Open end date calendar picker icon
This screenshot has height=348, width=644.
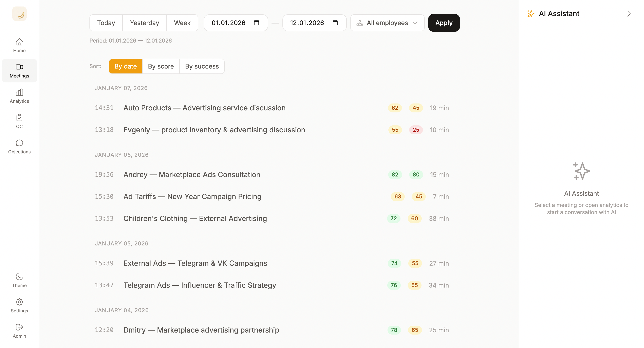point(335,23)
